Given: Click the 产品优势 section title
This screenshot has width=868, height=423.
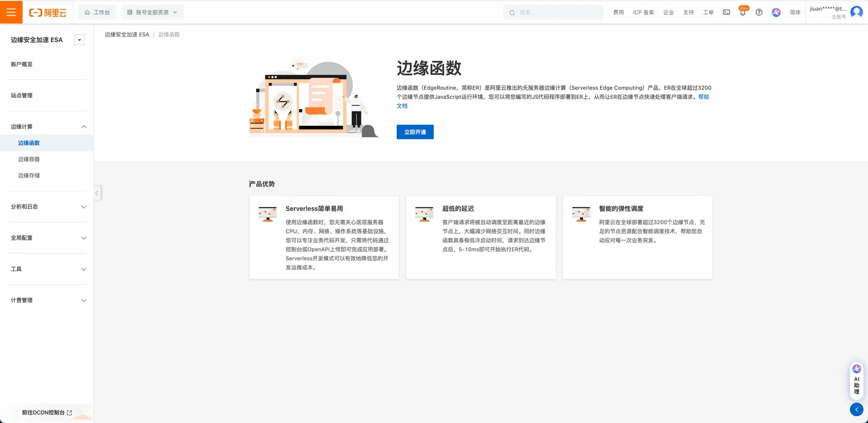Looking at the screenshot, I should point(262,184).
